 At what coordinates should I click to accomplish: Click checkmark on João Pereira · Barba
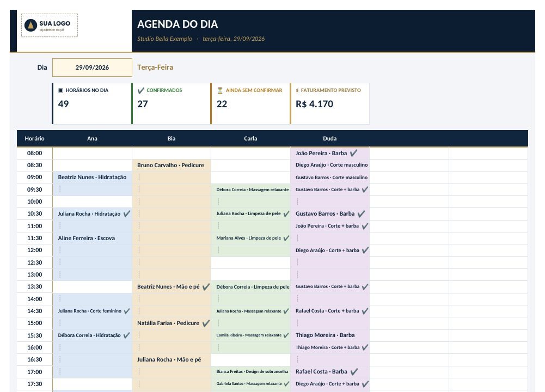(x=353, y=153)
